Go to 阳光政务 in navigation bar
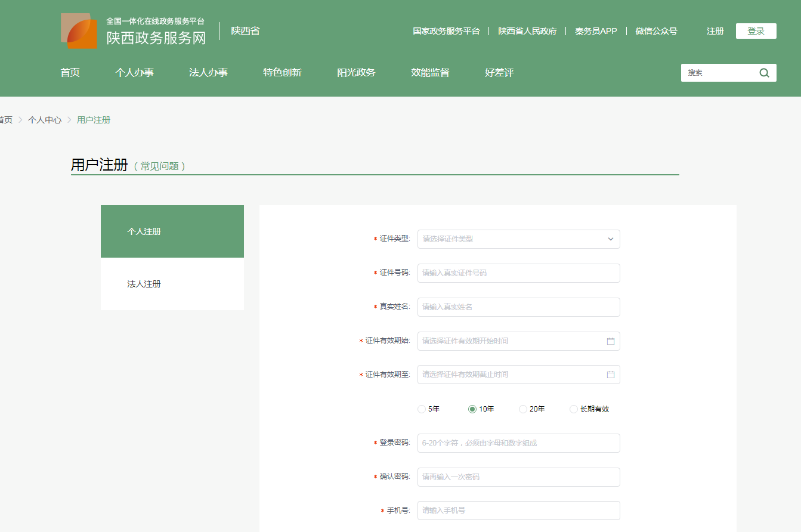 tap(356, 73)
